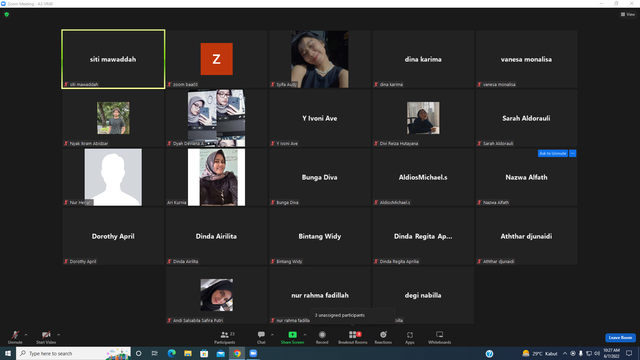Viewport: 640px width, 360px height.
Task: Select the Aththar djunaidi tile
Action: click(526, 236)
